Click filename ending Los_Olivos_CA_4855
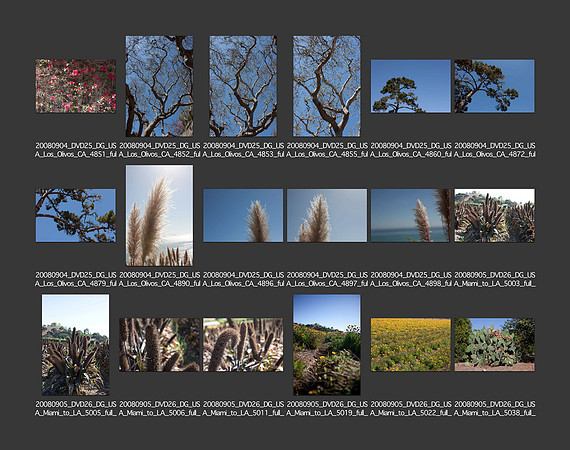Screen dimensions: 570x450 pos(327,150)
